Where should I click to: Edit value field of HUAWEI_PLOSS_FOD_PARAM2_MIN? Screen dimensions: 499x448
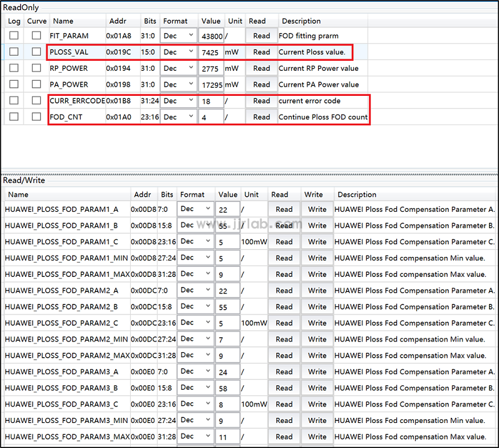pos(227,340)
